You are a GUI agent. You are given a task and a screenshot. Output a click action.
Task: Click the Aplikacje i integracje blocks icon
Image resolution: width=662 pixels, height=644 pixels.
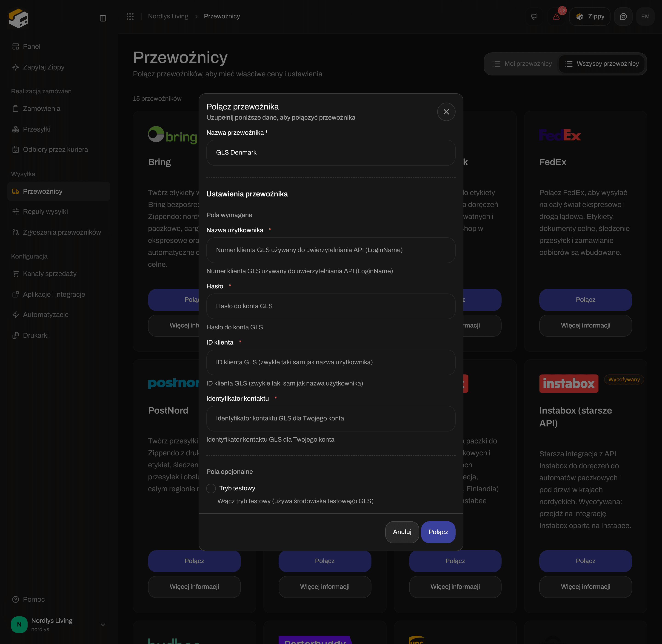16,294
